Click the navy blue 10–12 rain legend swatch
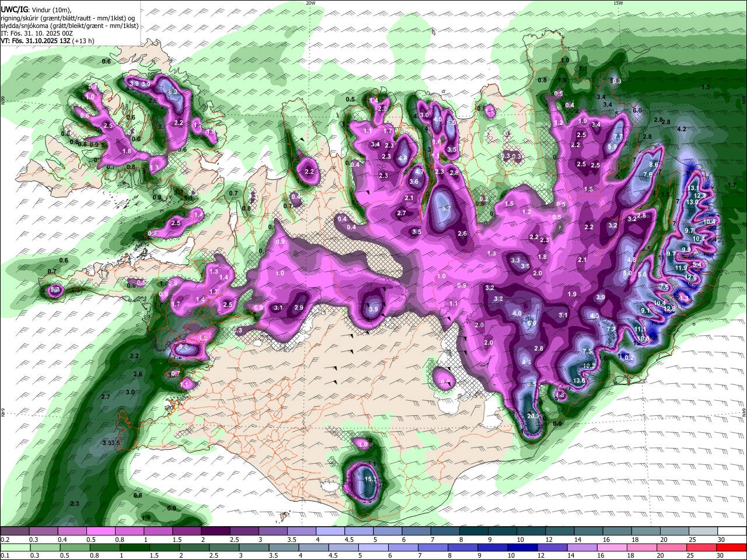The width and height of the screenshot is (747, 560). pyautogui.click(x=523, y=548)
